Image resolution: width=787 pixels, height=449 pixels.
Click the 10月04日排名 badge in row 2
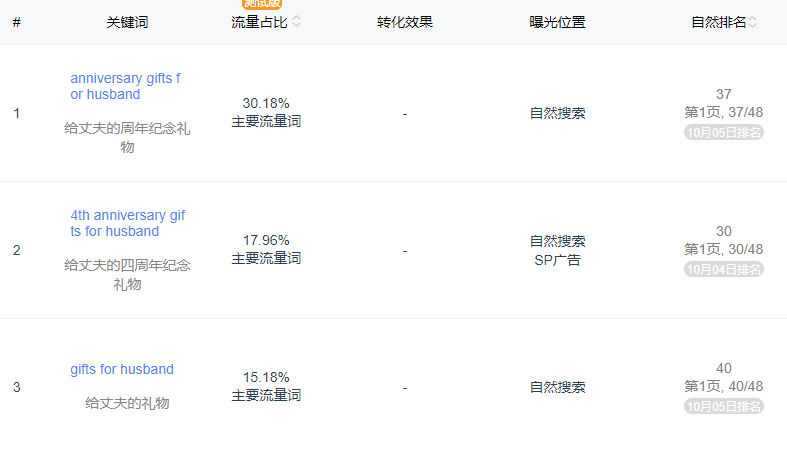coord(724,269)
